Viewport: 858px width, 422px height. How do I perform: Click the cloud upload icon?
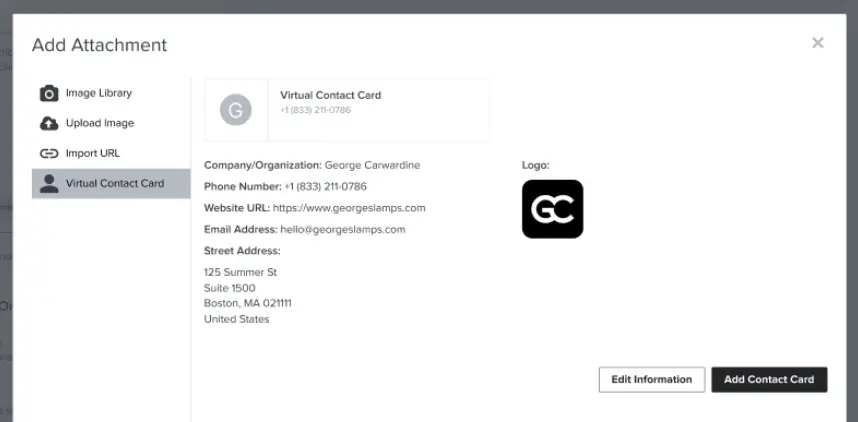[x=49, y=124]
